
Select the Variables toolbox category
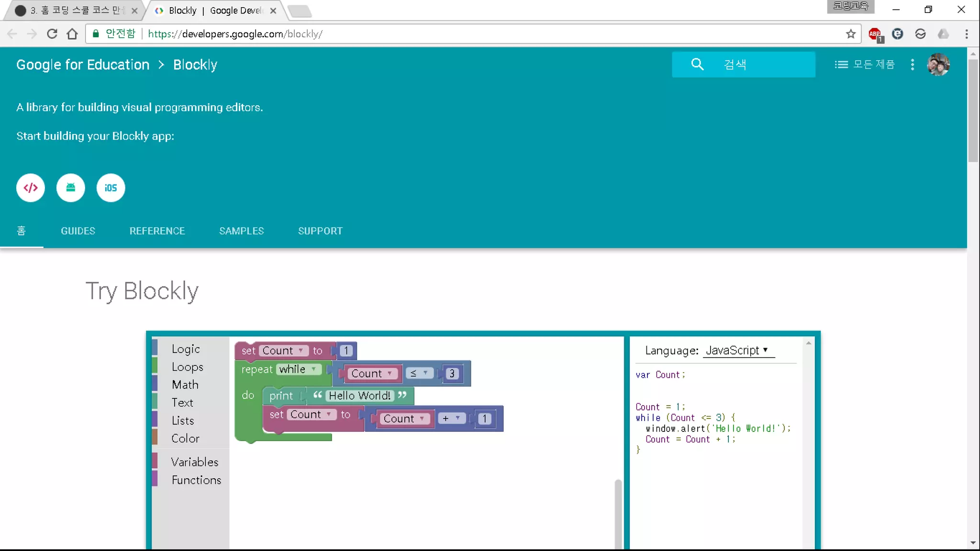[x=195, y=462]
